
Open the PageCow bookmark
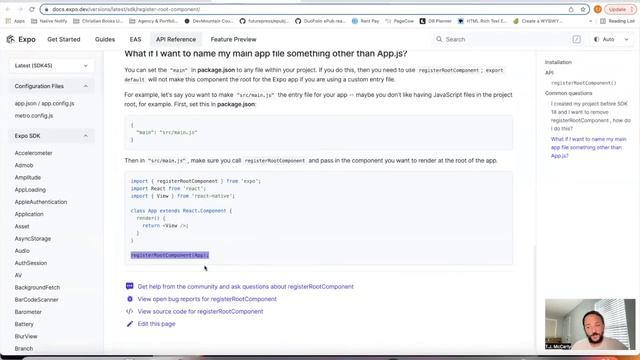click(x=399, y=21)
